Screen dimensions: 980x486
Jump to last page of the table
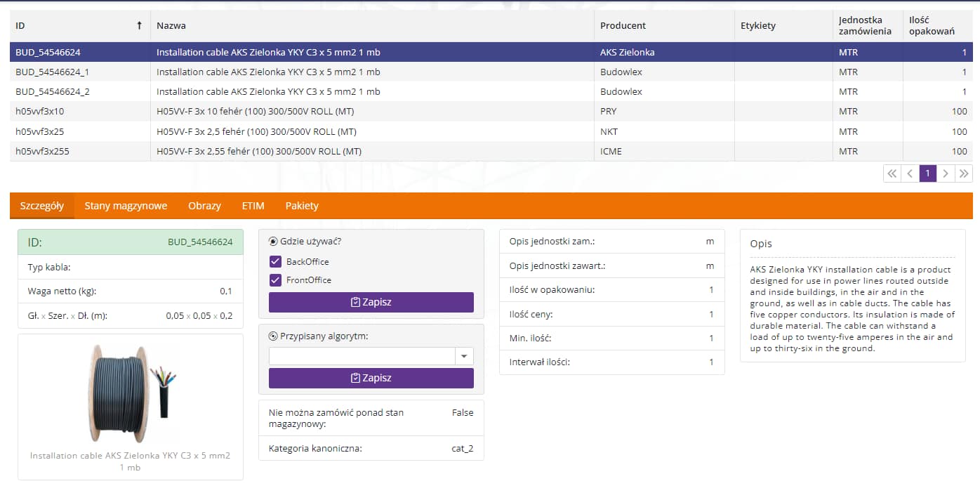(x=964, y=173)
